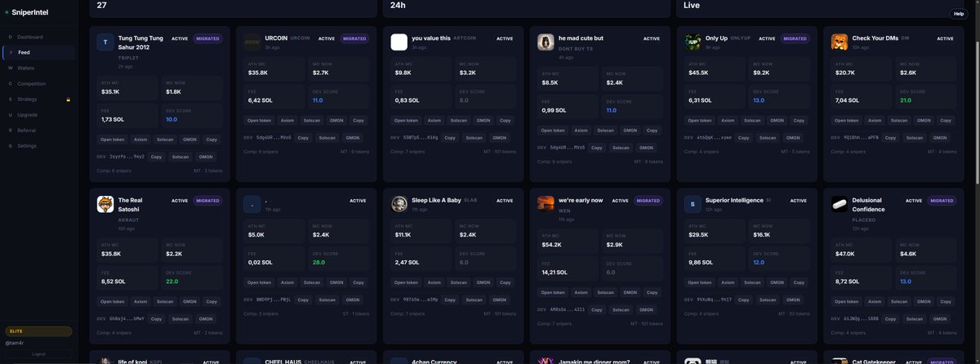The height and width of the screenshot is (364, 980).
Task: Open Sleep Like A Baby on Solscan
Action: [x=459, y=282]
